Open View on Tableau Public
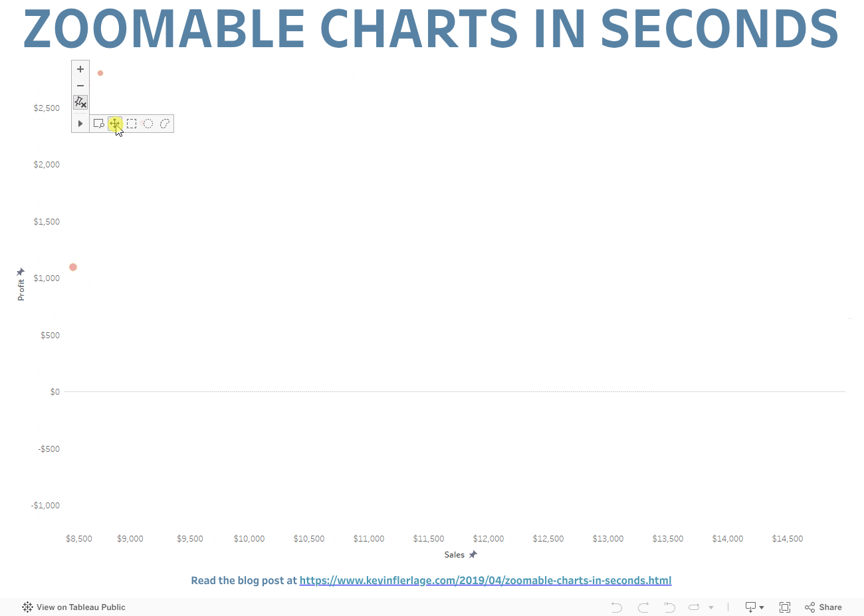This screenshot has width=864, height=616. [x=74, y=607]
